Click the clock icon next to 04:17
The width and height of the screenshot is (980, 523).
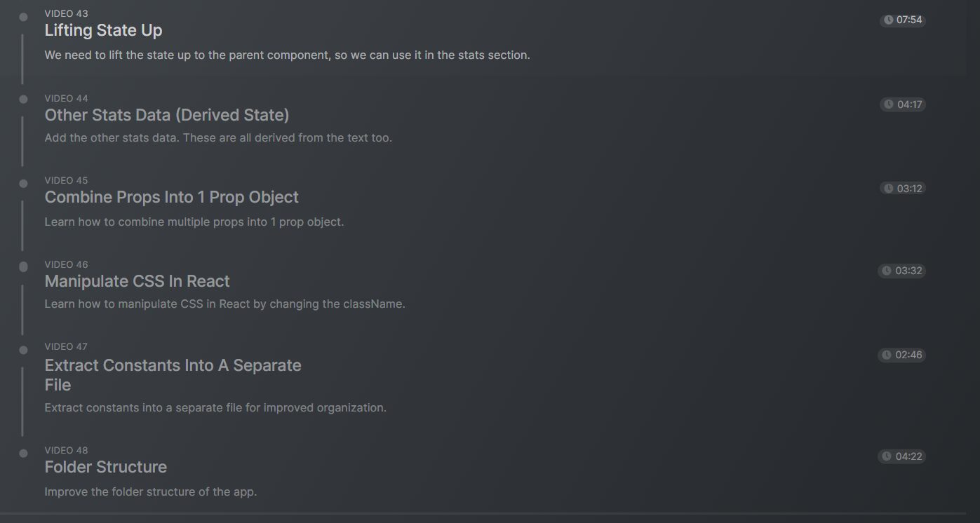890,104
